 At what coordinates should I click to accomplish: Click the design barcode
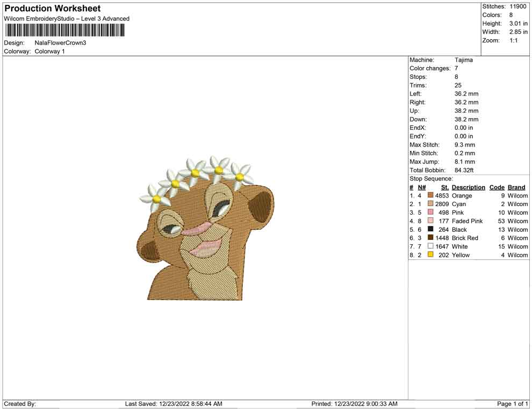pos(64,31)
